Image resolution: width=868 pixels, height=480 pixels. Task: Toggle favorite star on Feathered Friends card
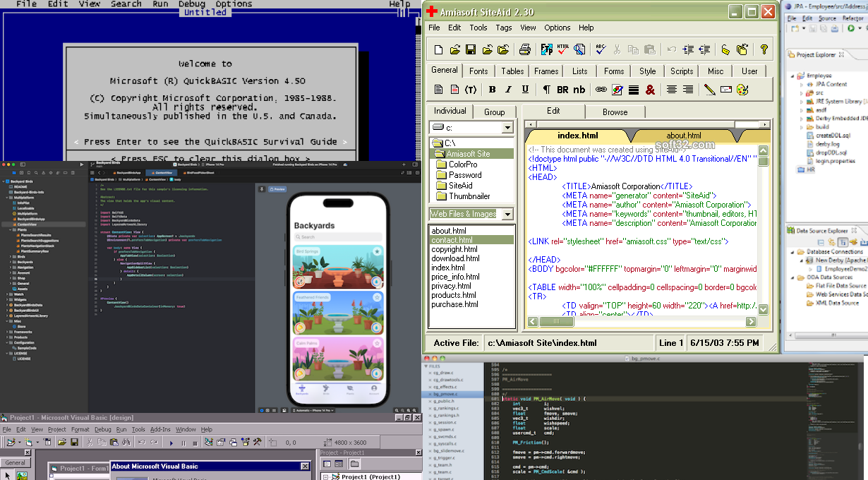click(x=378, y=298)
